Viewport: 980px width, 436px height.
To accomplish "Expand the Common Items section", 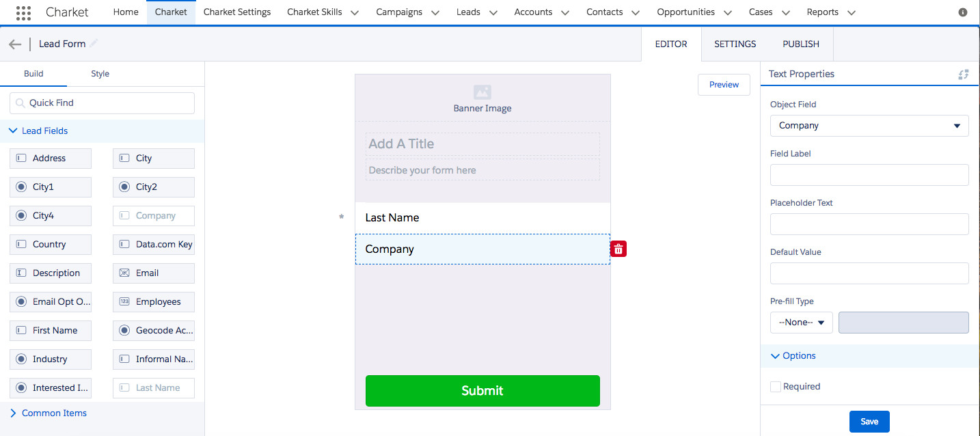I will [x=14, y=413].
